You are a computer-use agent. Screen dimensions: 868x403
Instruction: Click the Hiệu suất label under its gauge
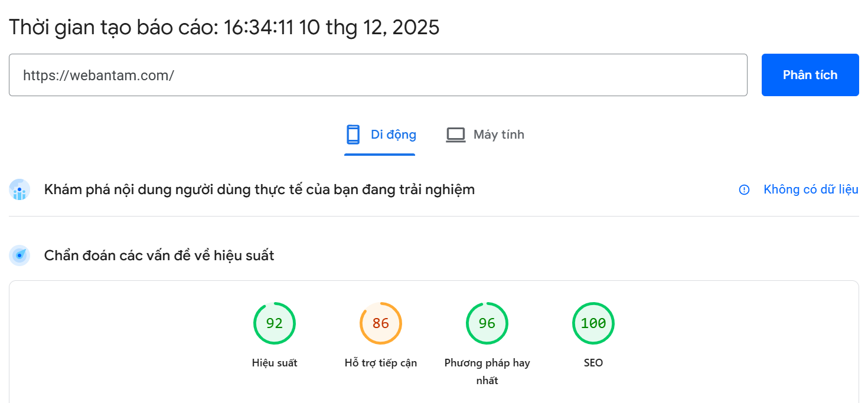275,363
